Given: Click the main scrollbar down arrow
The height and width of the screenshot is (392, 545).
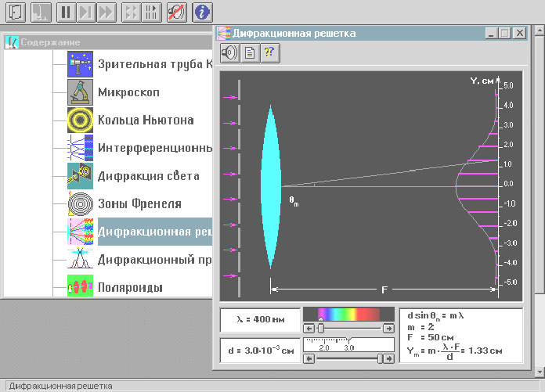Looking at the screenshot, I should [540, 372].
